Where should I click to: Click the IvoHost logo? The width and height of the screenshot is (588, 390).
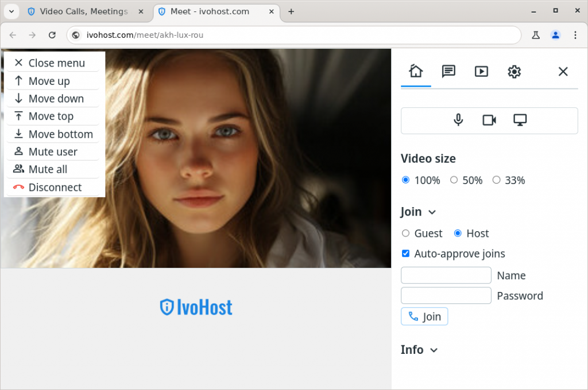tap(196, 307)
